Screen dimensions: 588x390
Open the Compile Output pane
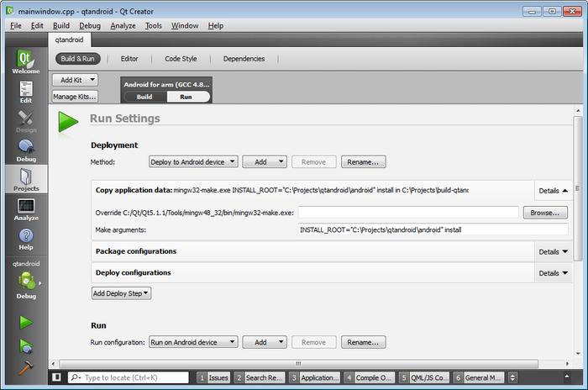(x=370, y=377)
